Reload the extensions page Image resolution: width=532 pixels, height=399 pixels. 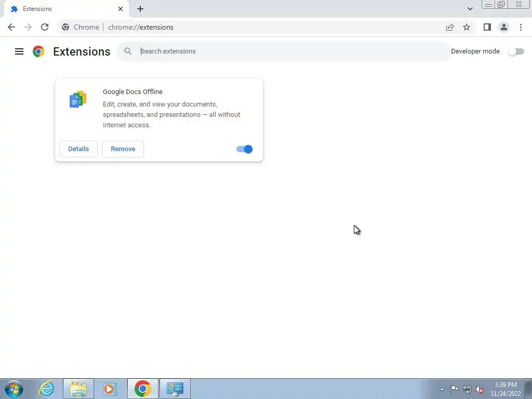click(45, 27)
